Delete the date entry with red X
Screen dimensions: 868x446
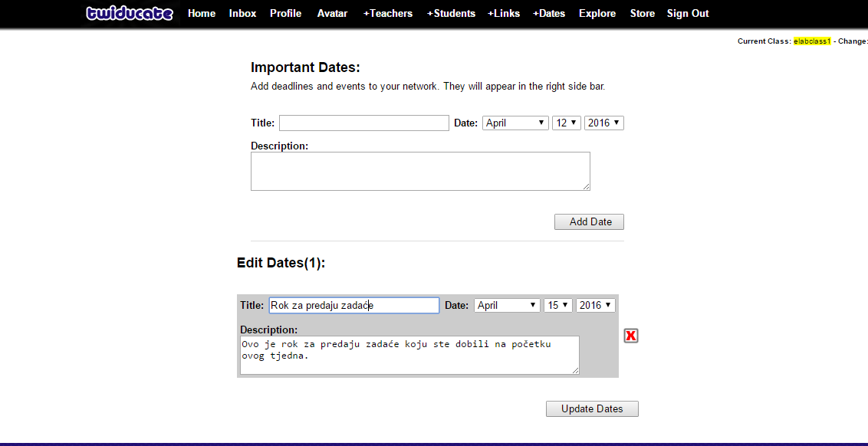[631, 336]
